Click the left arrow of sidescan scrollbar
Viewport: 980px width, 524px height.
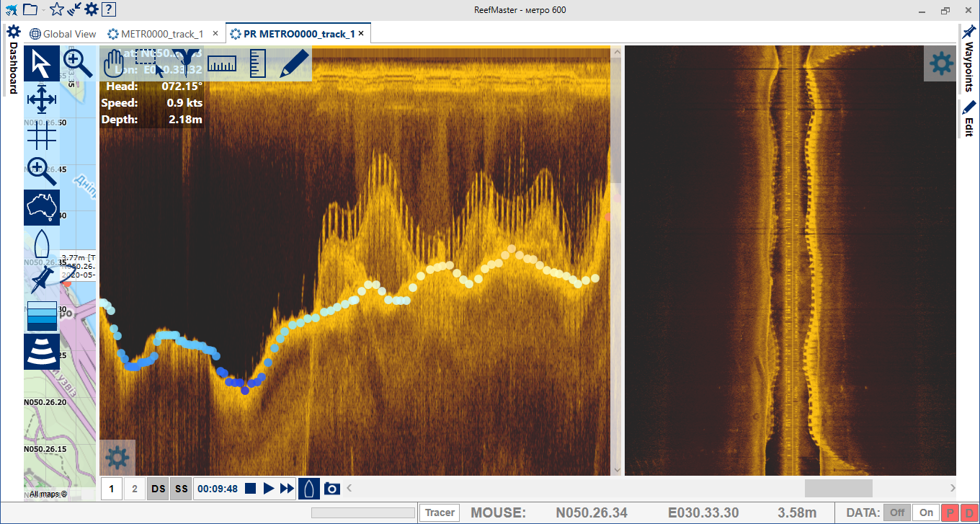(x=349, y=489)
